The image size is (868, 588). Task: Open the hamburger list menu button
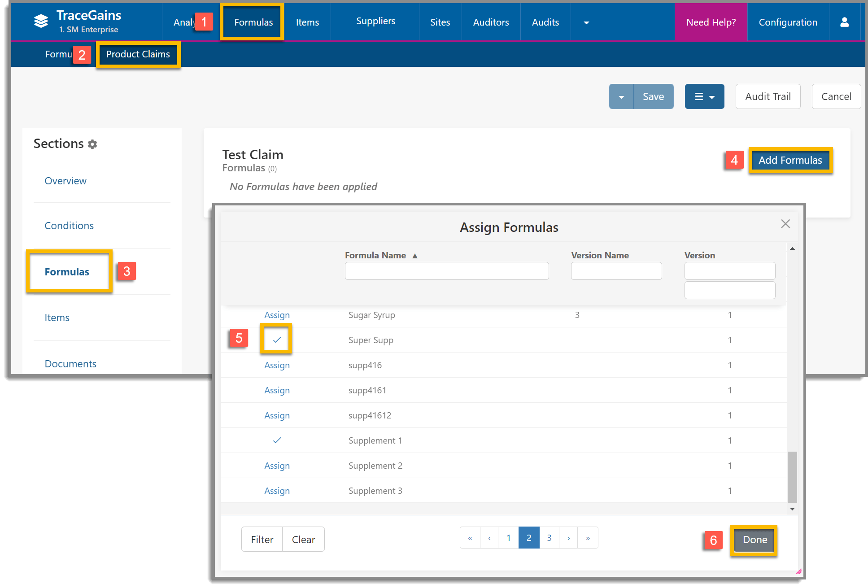[x=704, y=96]
